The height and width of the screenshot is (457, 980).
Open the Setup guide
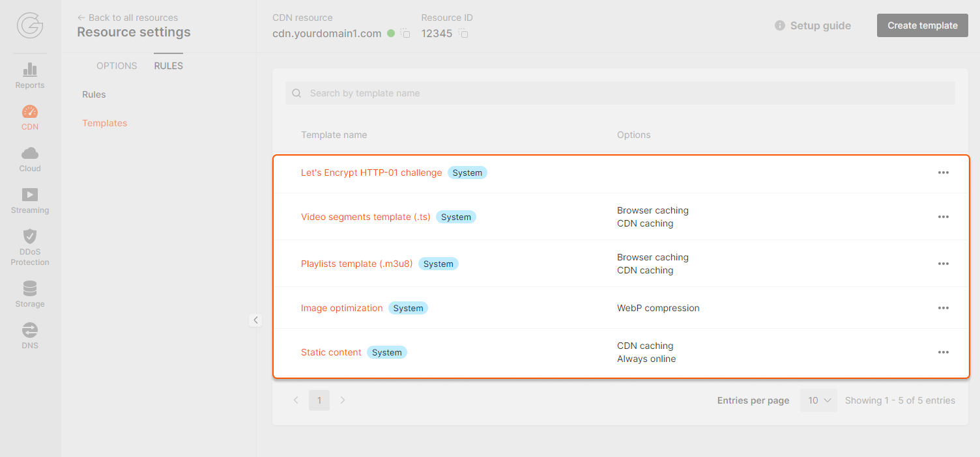click(x=813, y=25)
